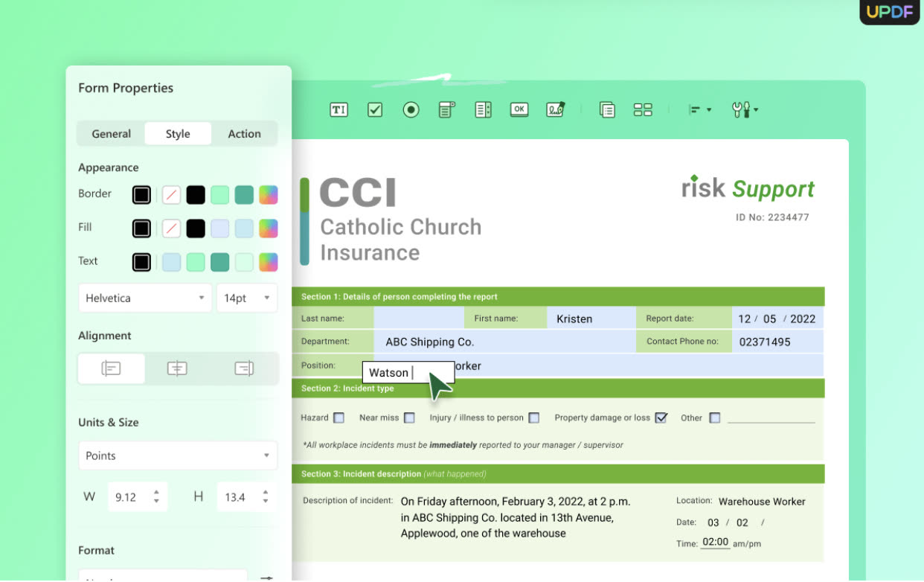Click the Report date year 2022
The height and width of the screenshot is (582, 924).
[x=803, y=319]
